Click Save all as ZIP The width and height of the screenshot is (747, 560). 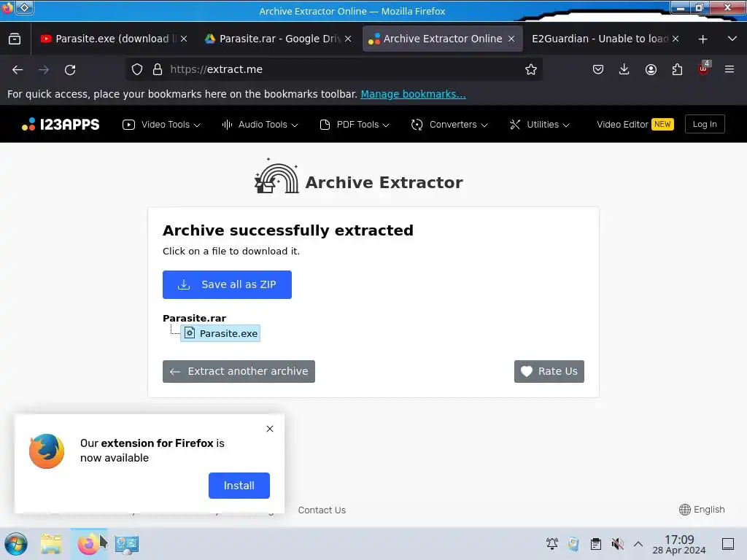click(x=227, y=285)
